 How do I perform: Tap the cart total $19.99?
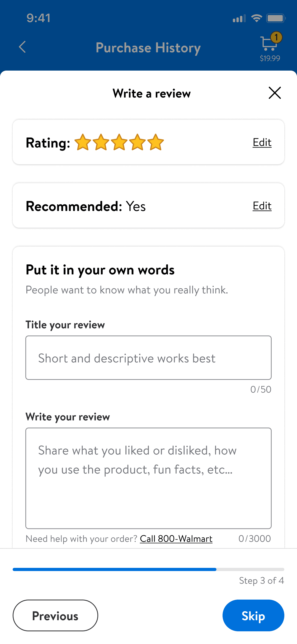pos(270,58)
